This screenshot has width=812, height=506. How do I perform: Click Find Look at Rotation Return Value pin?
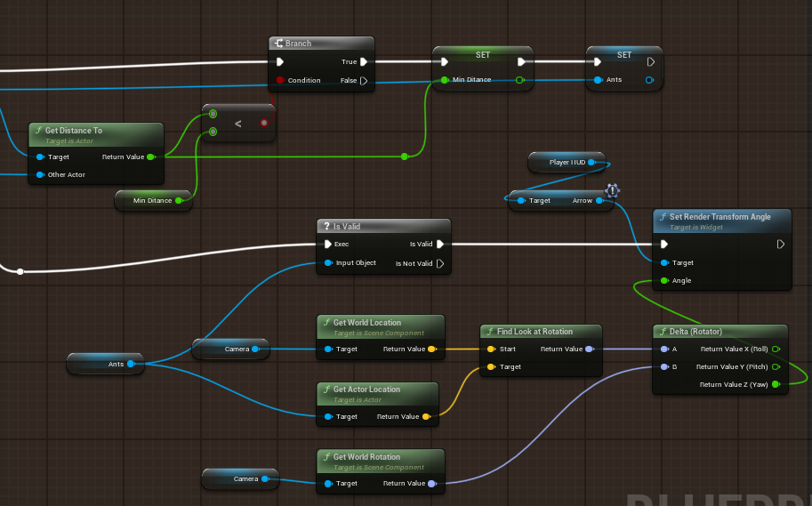589,349
